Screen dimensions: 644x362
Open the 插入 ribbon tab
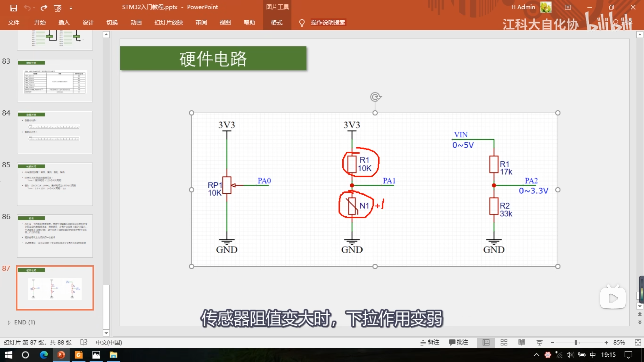coord(64,22)
